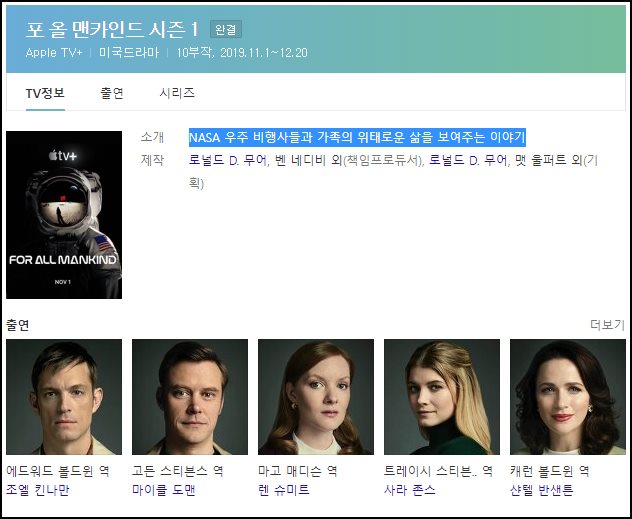Click the 제작 field label

tap(152, 160)
